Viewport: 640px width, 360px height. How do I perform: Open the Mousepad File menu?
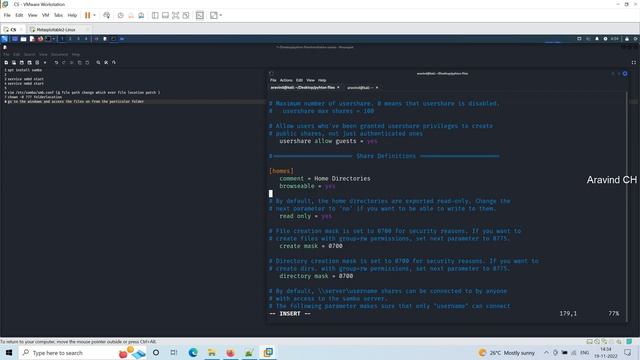pyautogui.click(x=6, y=54)
